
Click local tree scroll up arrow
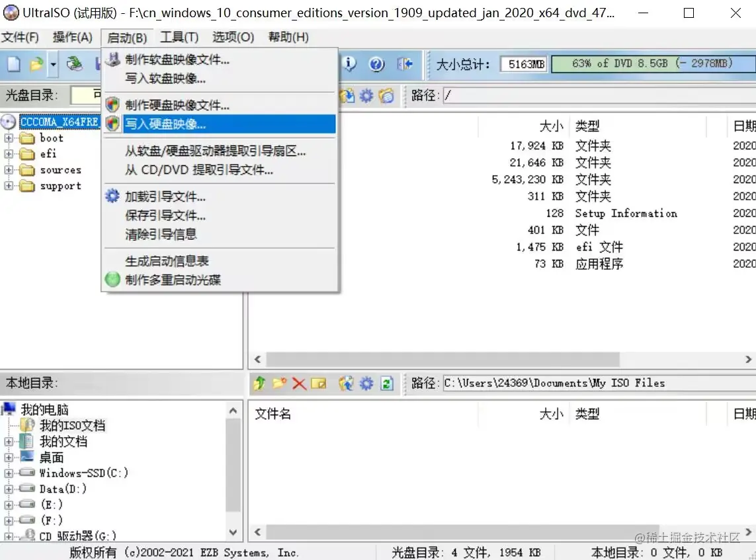click(233, 411)
